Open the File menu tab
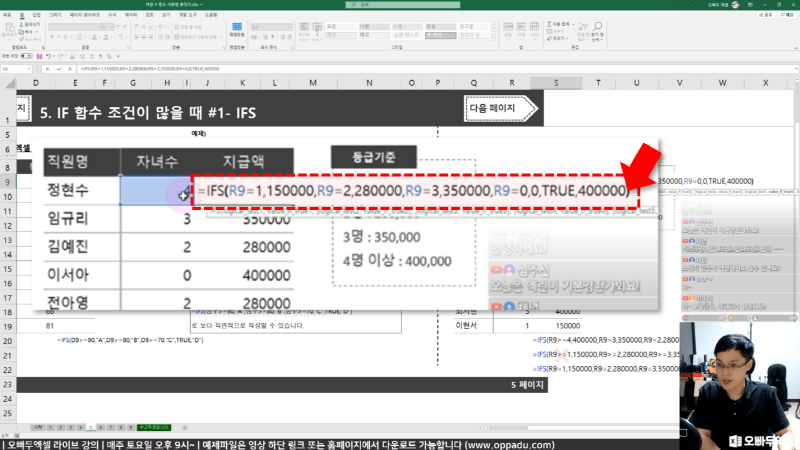The width and height of the screenshot is (800, 450). click(x=7, y=15)
